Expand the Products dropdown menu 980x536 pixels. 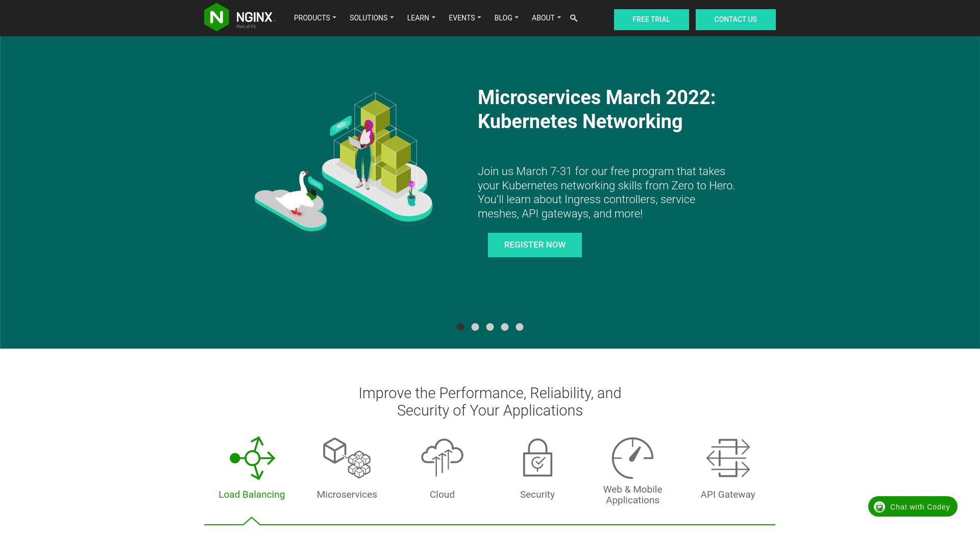315,18
